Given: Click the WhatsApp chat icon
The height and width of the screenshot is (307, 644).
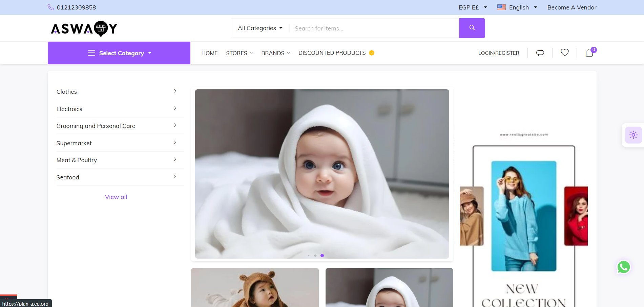Looking at the screenshot, I should 623,267.
